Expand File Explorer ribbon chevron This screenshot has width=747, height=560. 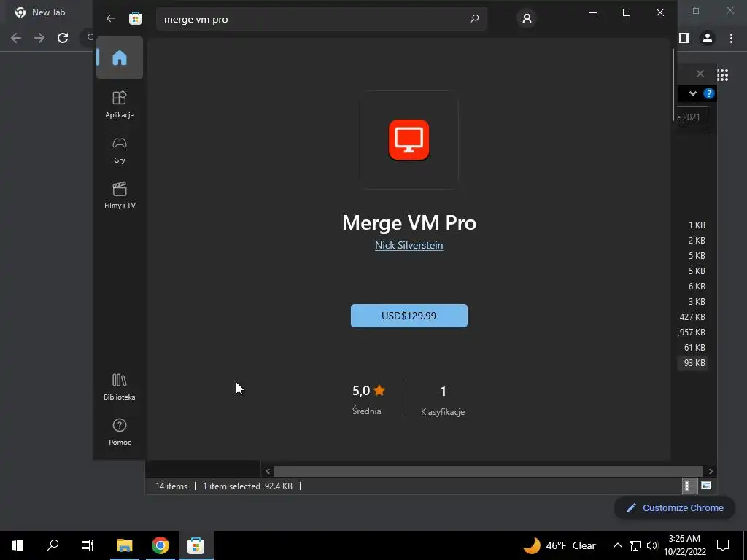[x=693, y=93]
